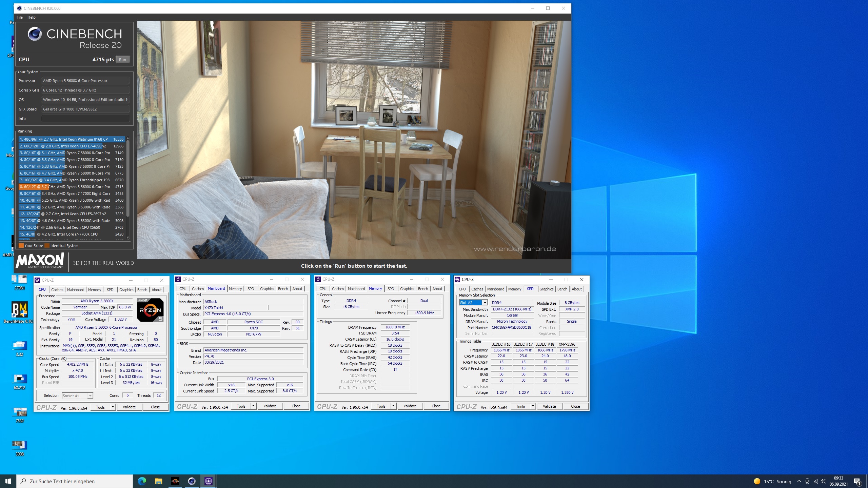868x488 pixels.
Task: Click the title icon of the CPU-Z window showing the Memory tab
Action: coord(318,279)
